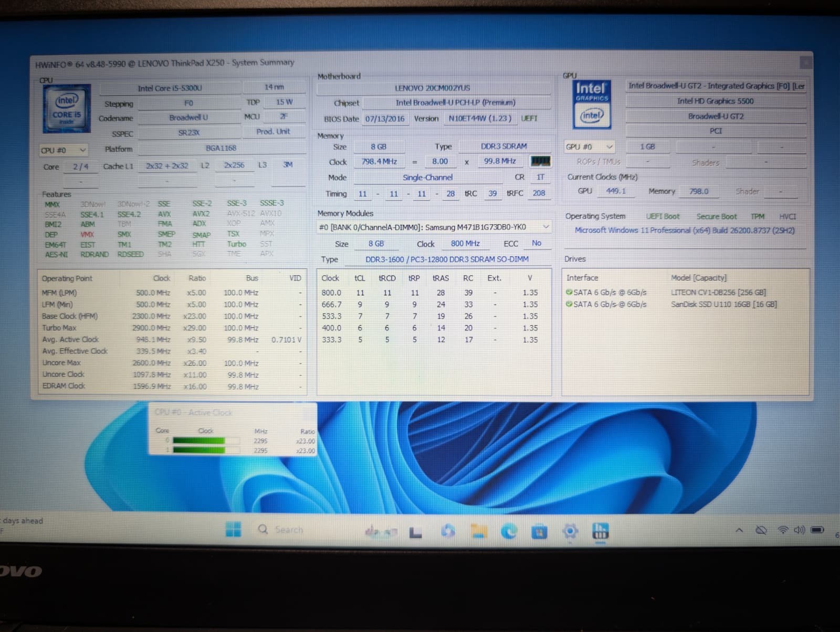Screen dimensions: 840x632
Task: Click the BIOS date 07/13/2016 value
Action: pos(385,119)
